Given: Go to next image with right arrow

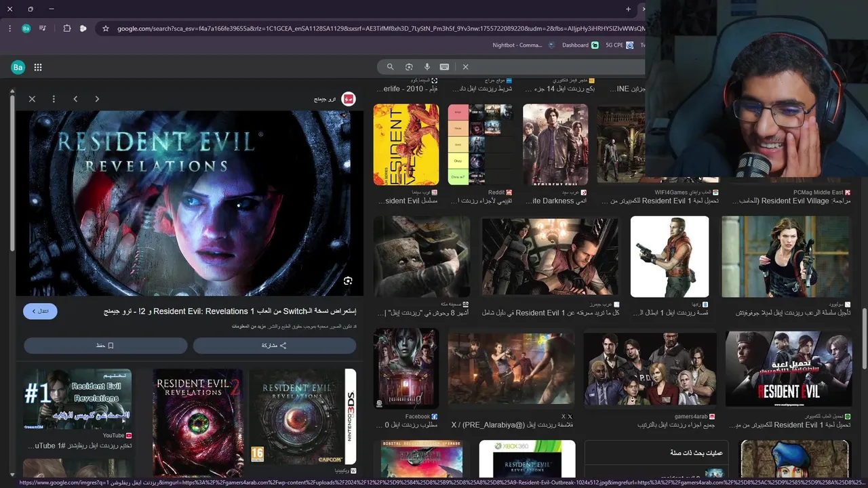Looking at the screenshot, I should coord(97,99).
